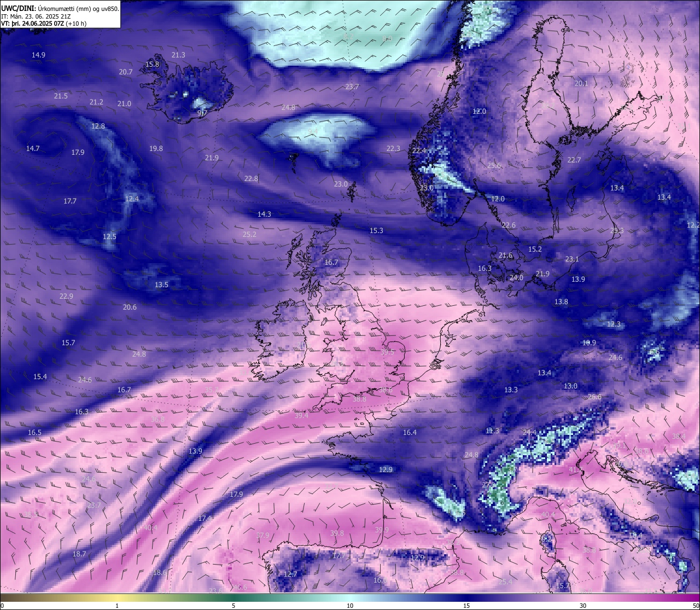Click the 15.4 value near left edge

pyautogui.click(x=40, y=376)
